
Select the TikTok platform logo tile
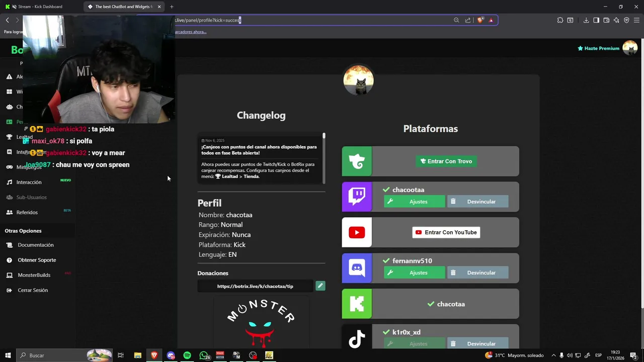(x=357, y=337)
